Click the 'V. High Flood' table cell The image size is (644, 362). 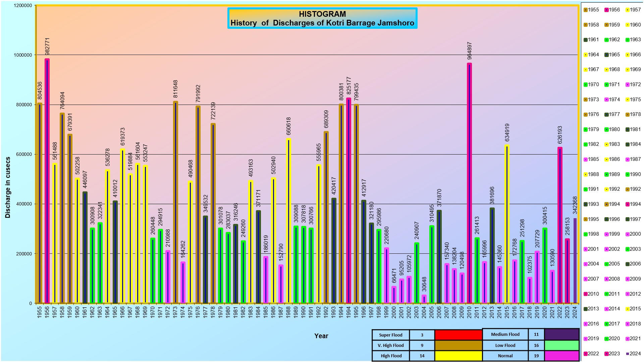tap(391, 345)
